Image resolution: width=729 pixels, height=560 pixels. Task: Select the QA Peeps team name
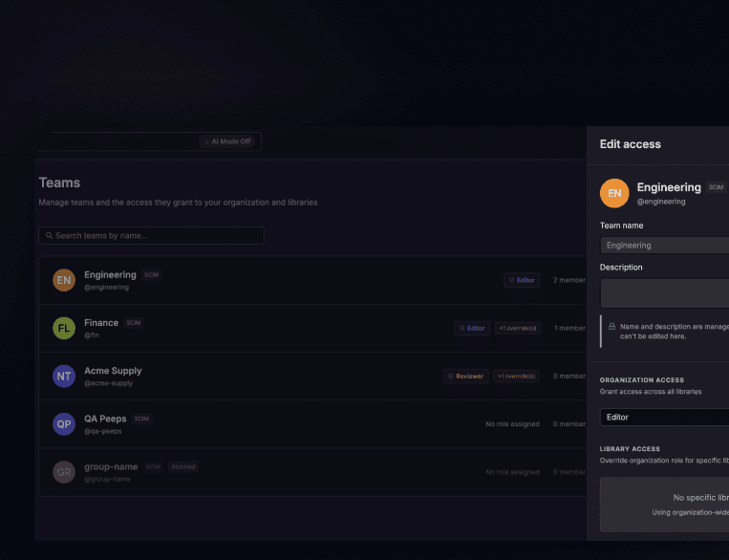pos(105,419)
